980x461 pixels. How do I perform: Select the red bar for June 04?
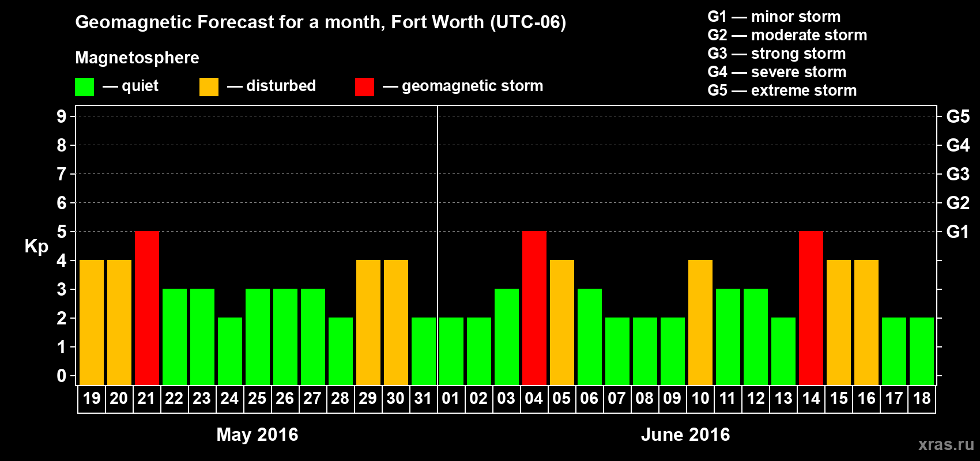point(534,308)
